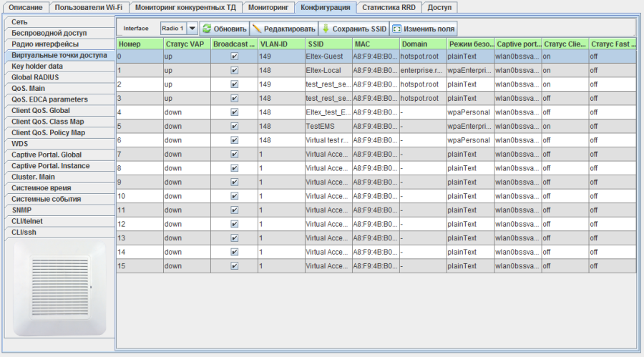Open the Статистика RRD tab

tap(389, 7)
